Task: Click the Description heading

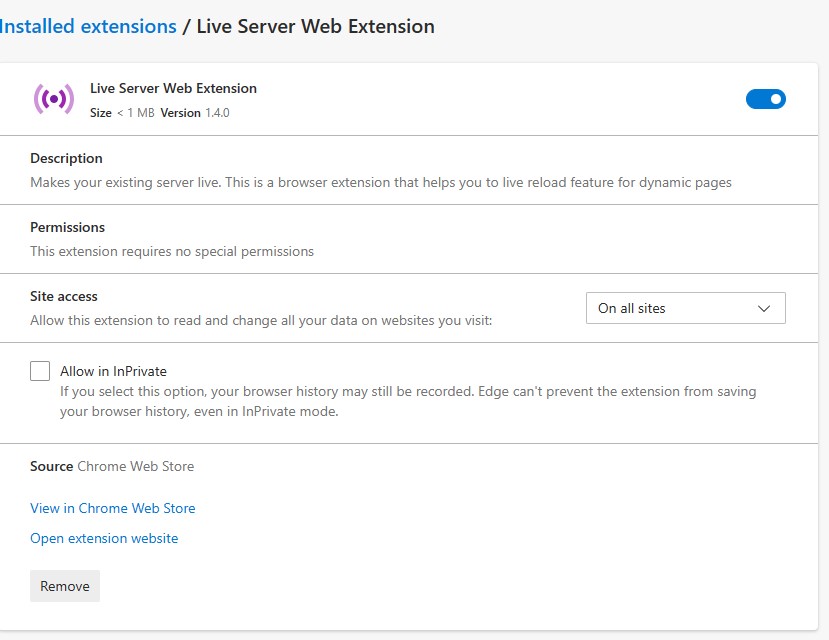Action: (66, 158)
